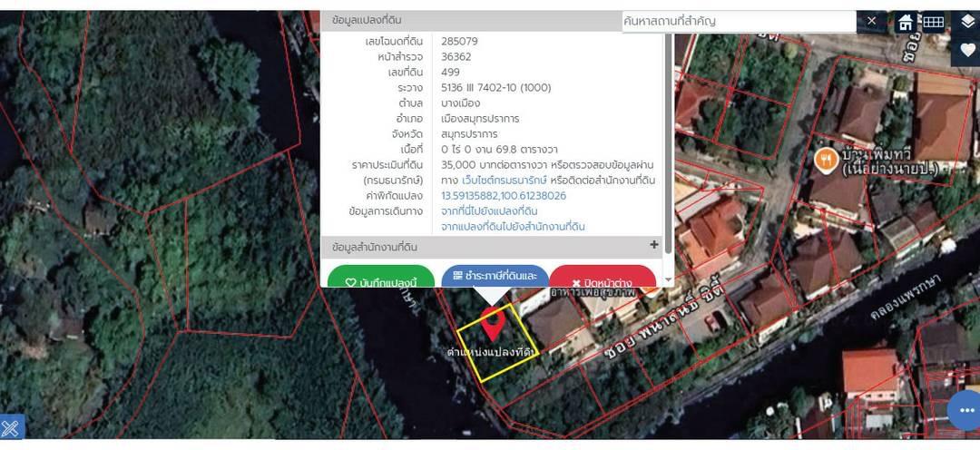Click scroll-down arrow in info panel
This screenshot has width=980, height=450.
669,279
